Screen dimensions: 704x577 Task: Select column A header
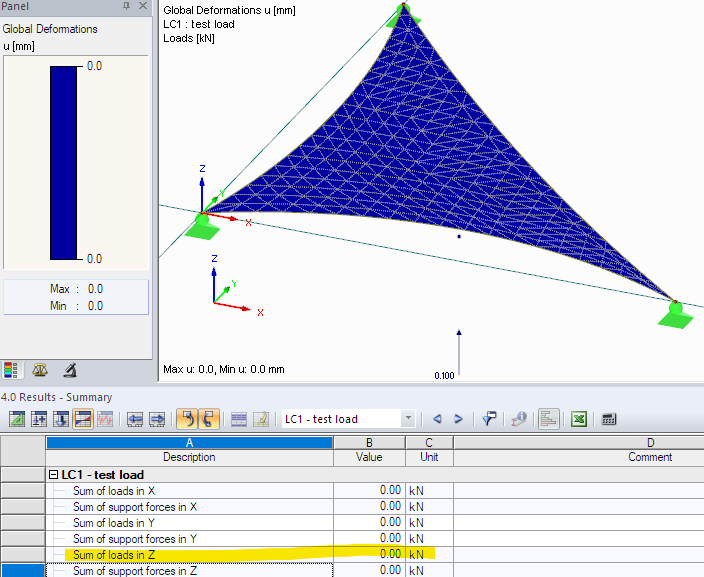click(x=189, y=443)
